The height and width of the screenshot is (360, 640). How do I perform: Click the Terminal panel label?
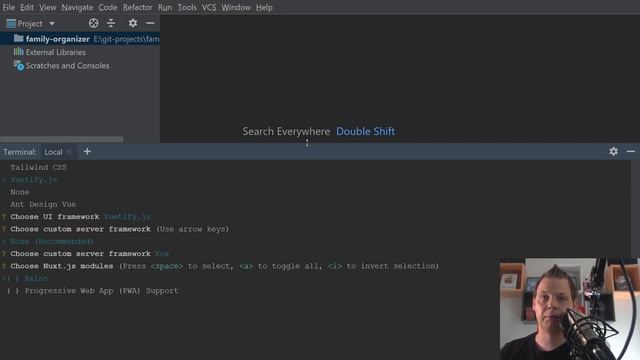20,152
